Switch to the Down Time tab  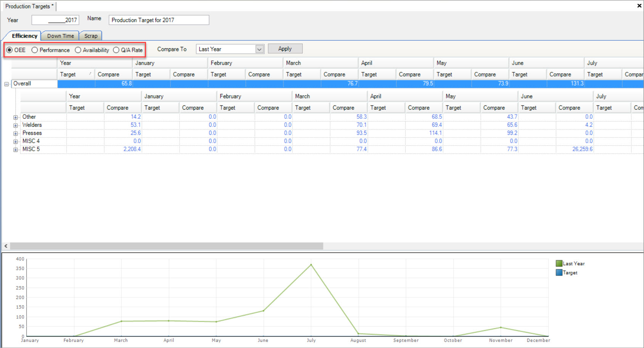(x=60, y=36)
